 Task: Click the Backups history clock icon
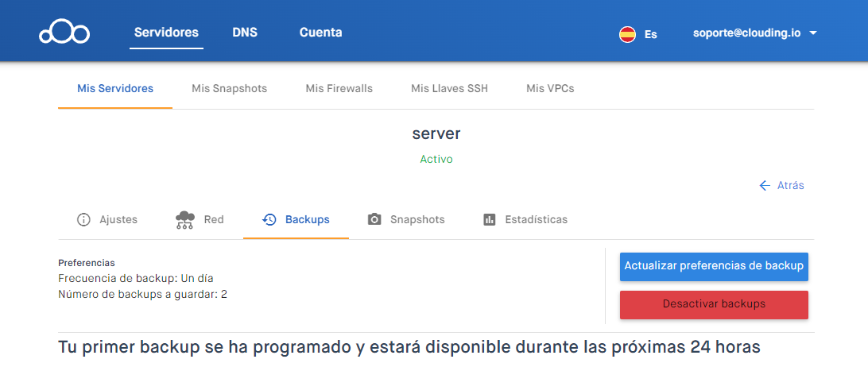click(x=269, y=219)
